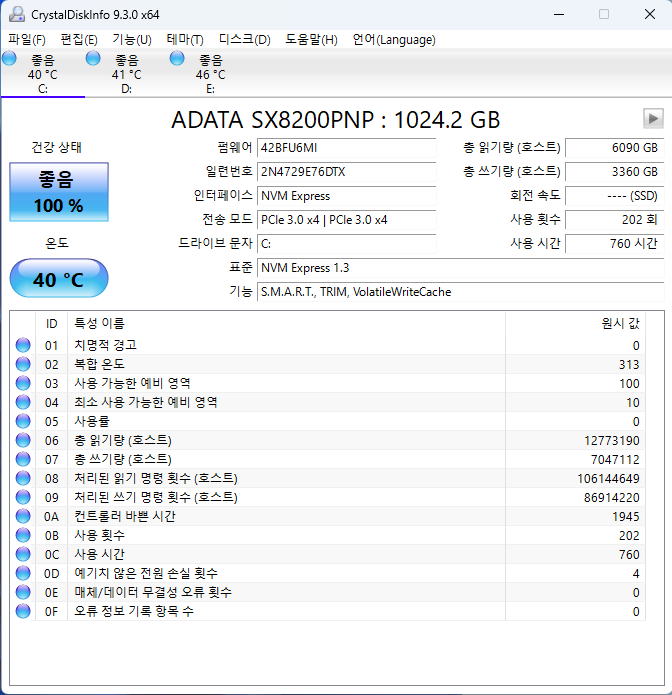The height and width of the screenshot is (695, 672).
Task: Open the 언어(Language) menu
Action: pos(394,39)
